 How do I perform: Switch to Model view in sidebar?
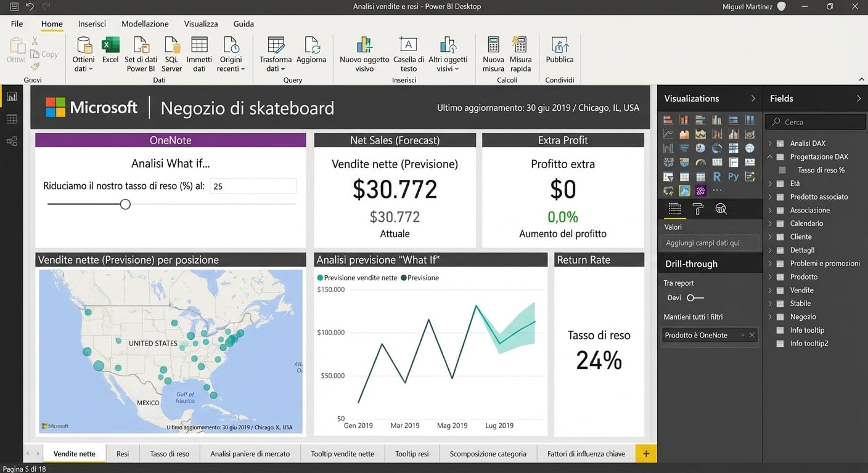(12, 141)
